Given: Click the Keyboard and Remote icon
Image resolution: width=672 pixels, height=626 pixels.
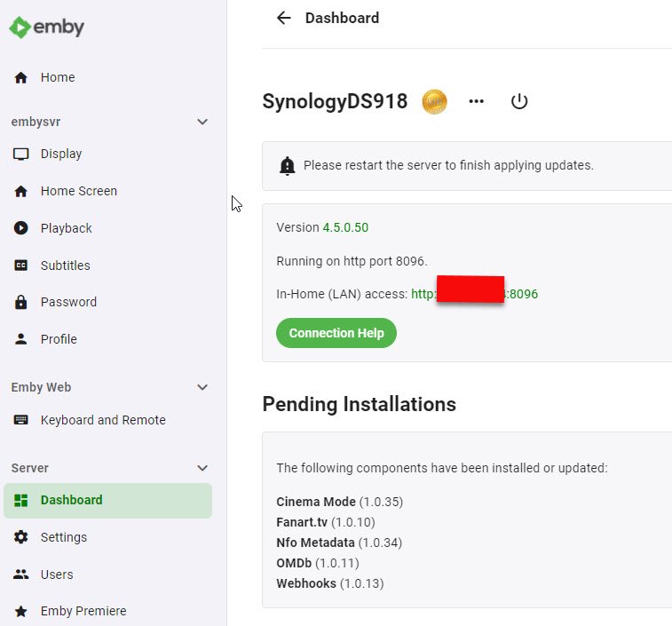Looking at the screenshot, I should [x=21, y=420].
